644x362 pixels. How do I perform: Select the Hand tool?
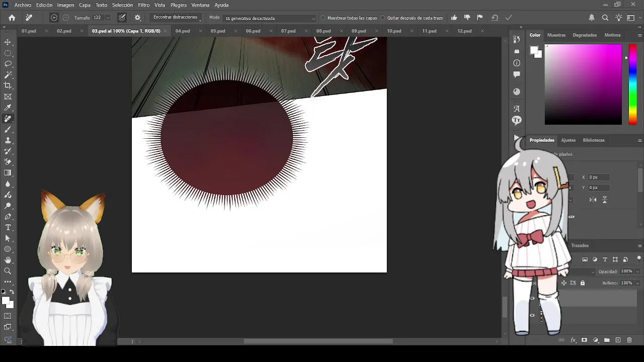point(8,260)
